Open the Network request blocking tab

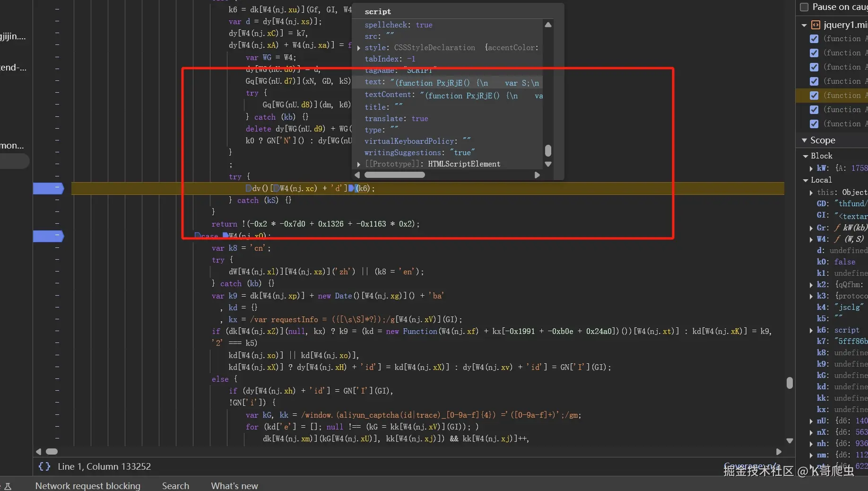click(x=88, y=486)
